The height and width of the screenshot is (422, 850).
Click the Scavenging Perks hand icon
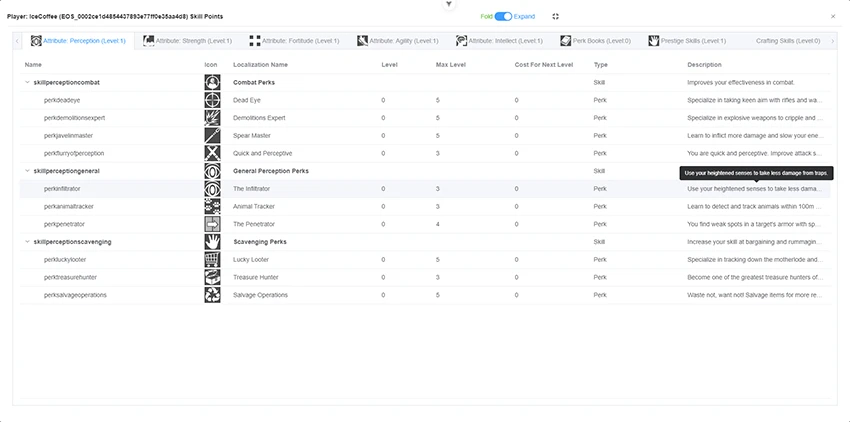(x=212, y=241)
